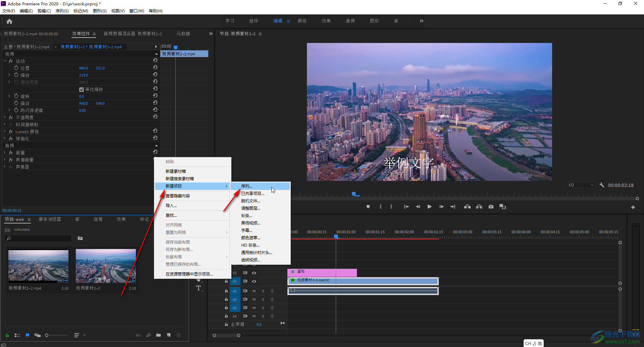Open button editor plus icon
Viewport: 644px width, 347px height.
(x=633, y=207)
